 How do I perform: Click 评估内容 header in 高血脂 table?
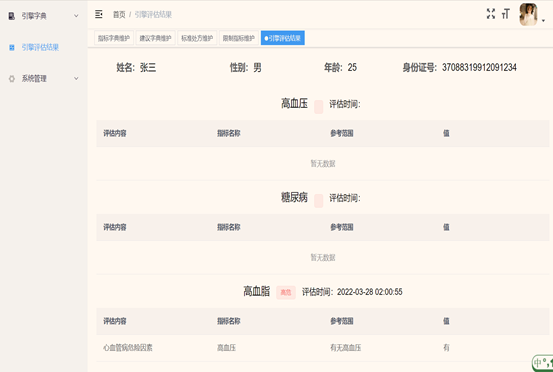click(x=115, y=321)
